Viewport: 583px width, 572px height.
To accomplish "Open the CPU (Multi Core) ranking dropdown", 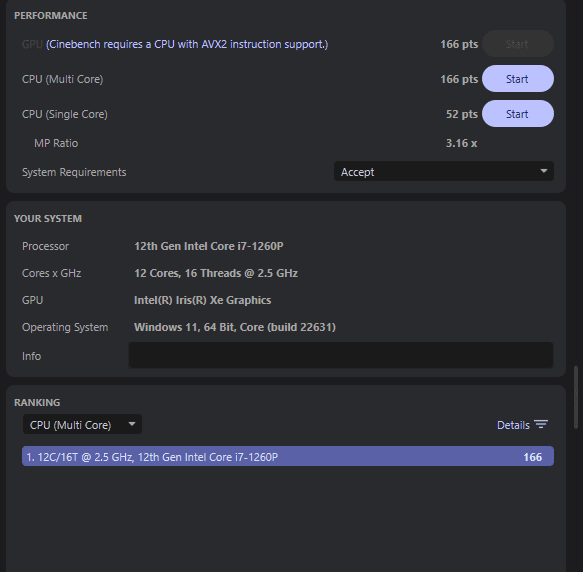I will (82, 424).
